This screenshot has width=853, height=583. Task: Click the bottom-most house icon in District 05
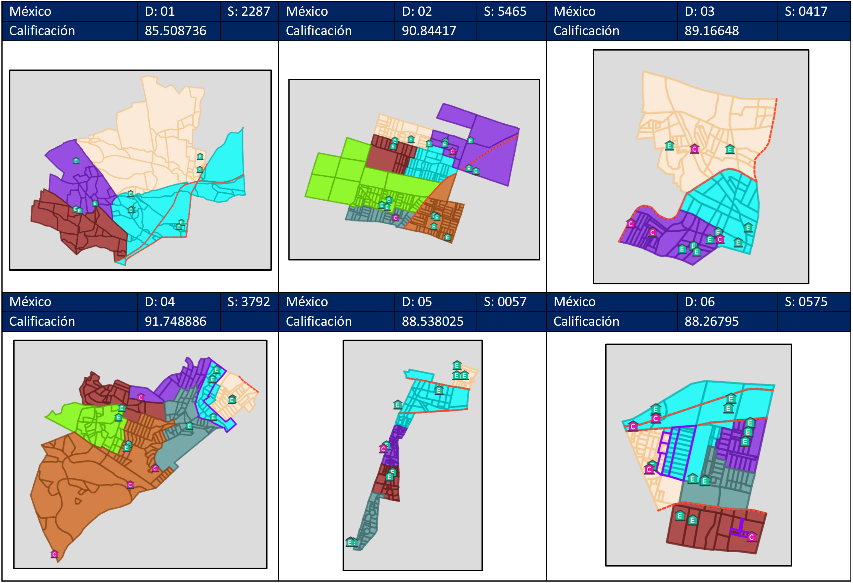(350, 542)
